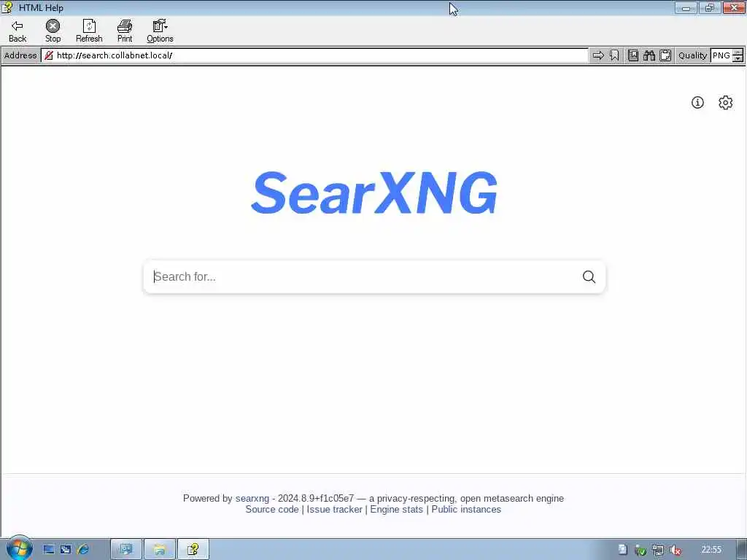Click the Back arrow toolbar button
The height and width of the screenshot is (560, 747).
tap(18, 31)
